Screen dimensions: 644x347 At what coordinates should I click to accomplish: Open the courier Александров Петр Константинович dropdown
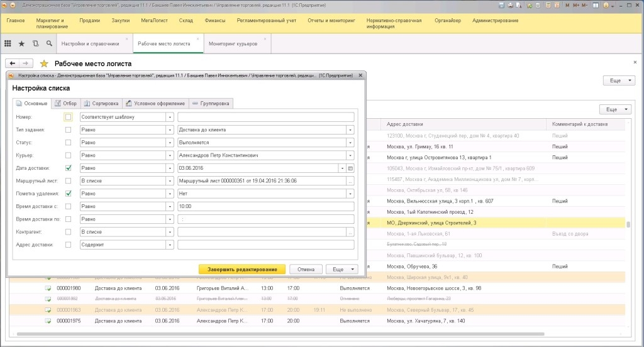click(x=350, y=155)
